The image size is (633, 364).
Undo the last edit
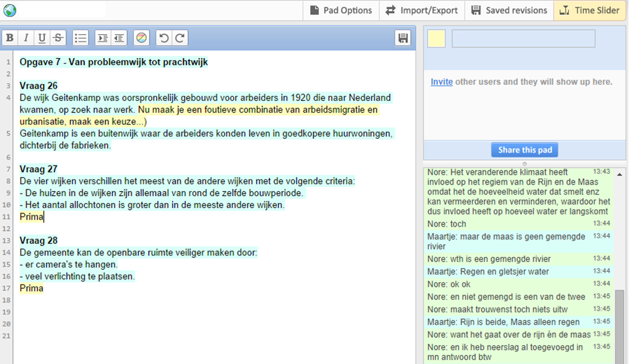[164, 38]
